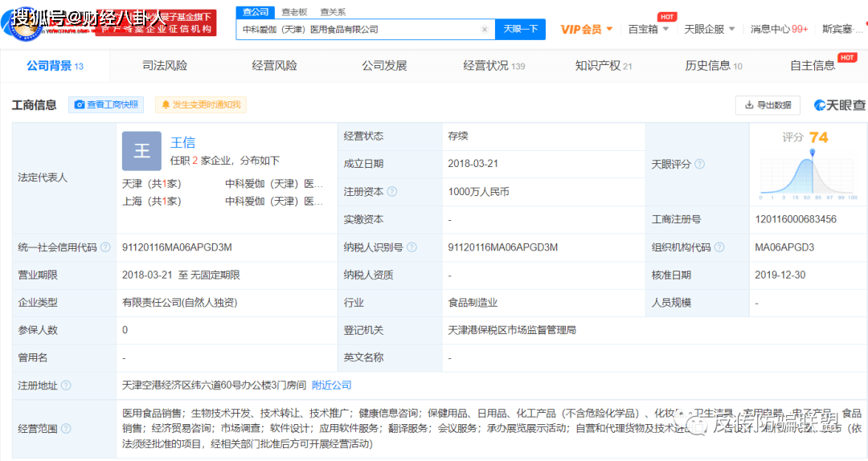The width and height of the screenshot is (868, 461).
Task: Click the 发生变更时通知我 bell button
Action: [x=201, y=104]
